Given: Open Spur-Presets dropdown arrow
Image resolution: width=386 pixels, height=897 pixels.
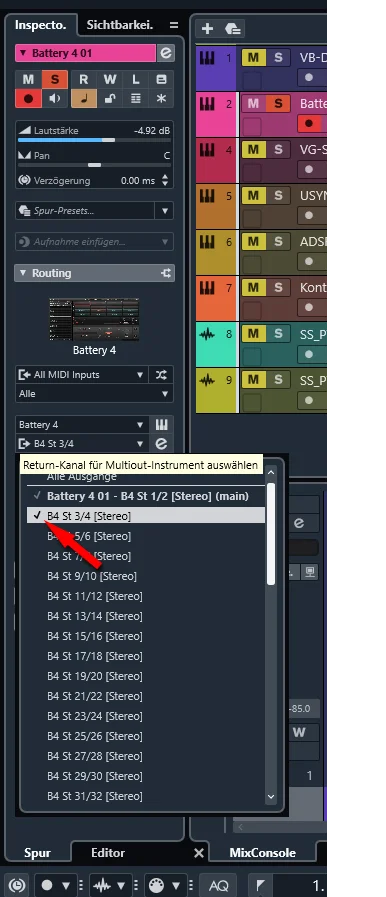Looking at the screenshot, I should point(165,211).
